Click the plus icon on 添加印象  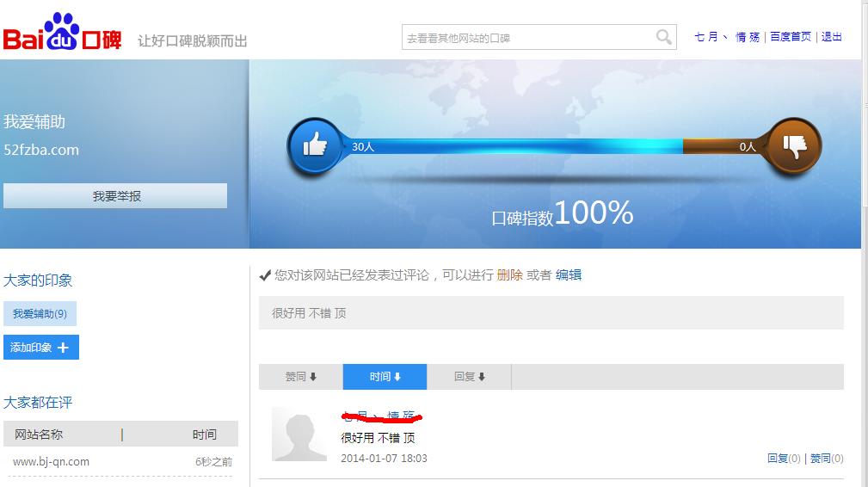[63, 347]
